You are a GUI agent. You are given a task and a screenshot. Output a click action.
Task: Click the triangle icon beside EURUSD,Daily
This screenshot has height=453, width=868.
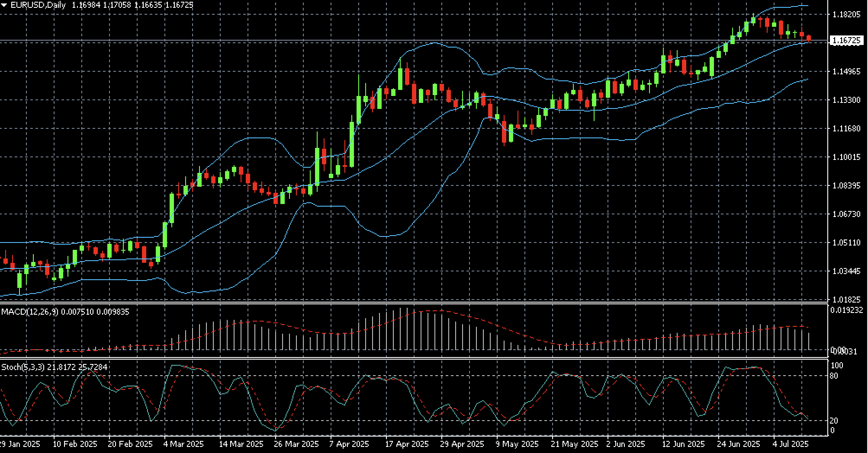(4, 5)
